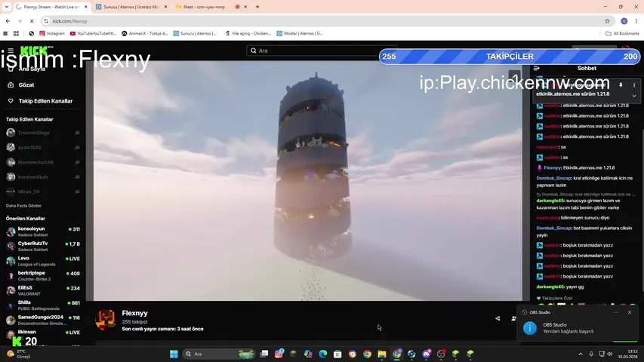Go back in browser history
The height and width of the screenshot is (362, 644).
(8, 21)
